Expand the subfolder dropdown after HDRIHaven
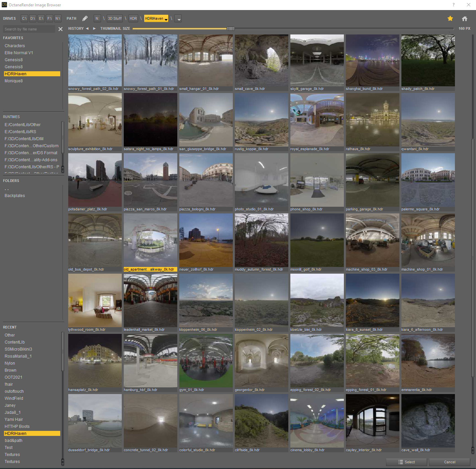This screenshot has height=469, width=476. click(x=178, y=19)
